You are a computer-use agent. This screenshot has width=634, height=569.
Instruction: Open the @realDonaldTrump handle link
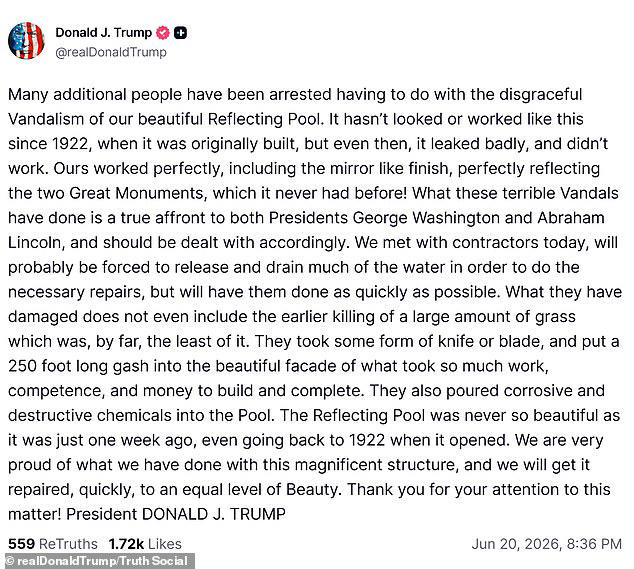pyautogui.click(x=111, y=52)
